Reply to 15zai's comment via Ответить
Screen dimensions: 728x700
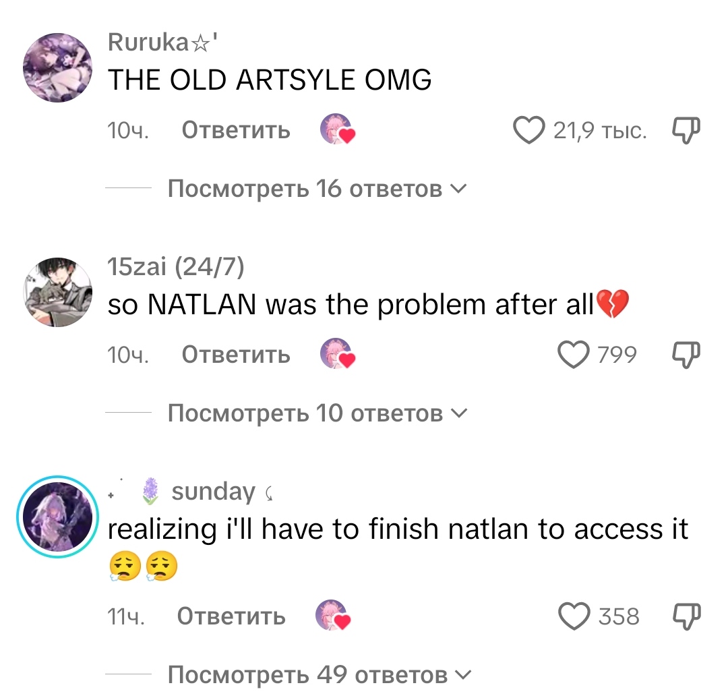236,355
